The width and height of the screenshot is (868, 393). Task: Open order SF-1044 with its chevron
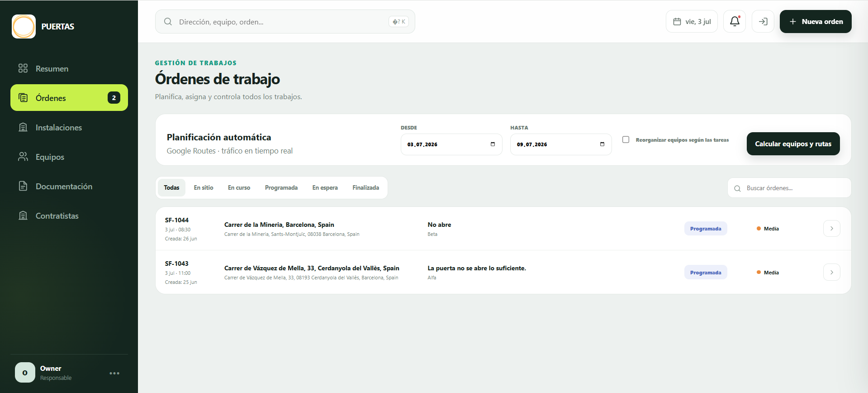[x=831, y=229]
